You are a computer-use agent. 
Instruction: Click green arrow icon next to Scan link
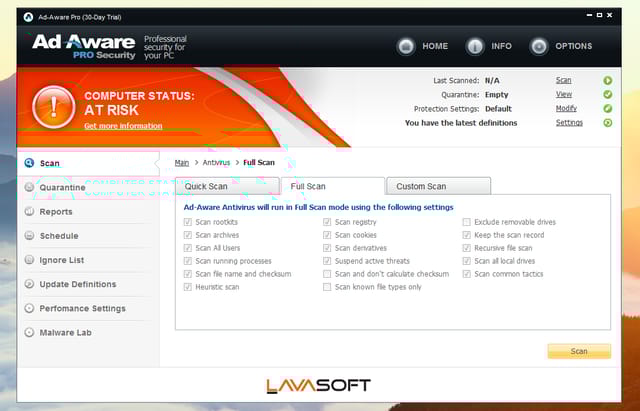608,80
